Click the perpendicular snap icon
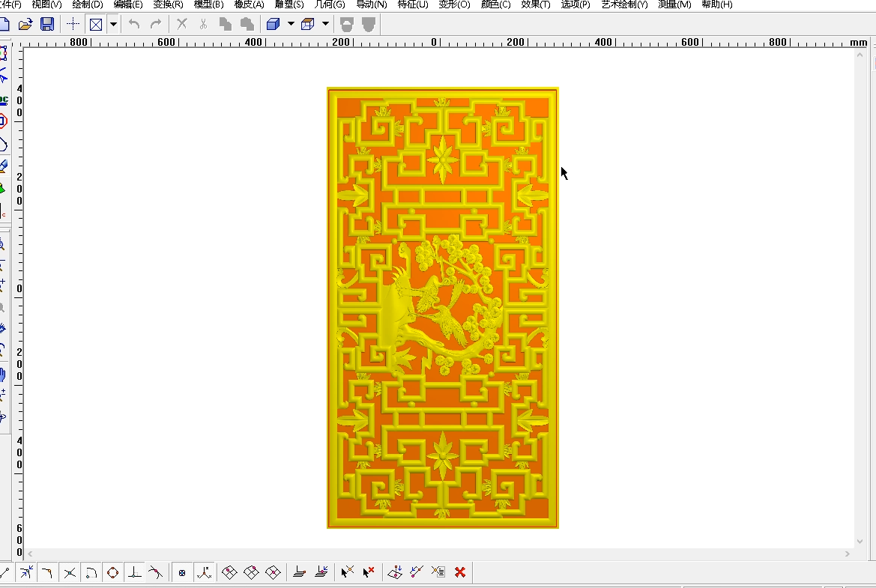This screenshot has width=876, height=588. [134, 572]
